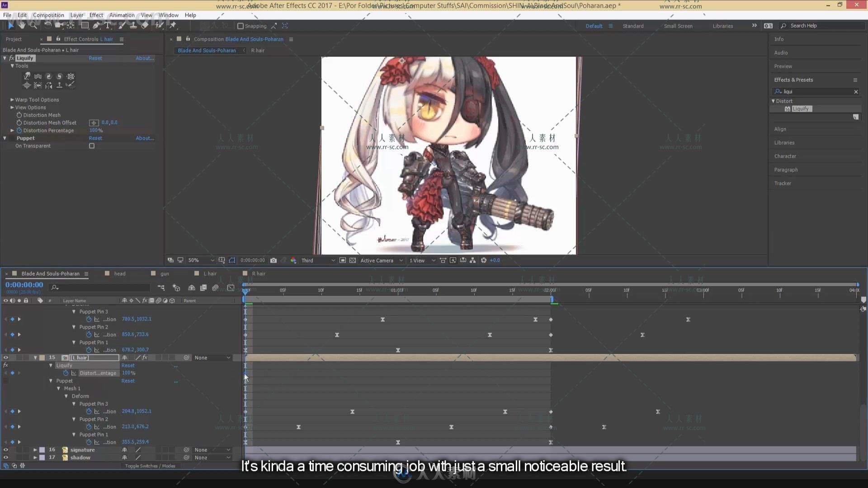Click Reset for Liquify in Effect Controls

click(x=95, y=58)
